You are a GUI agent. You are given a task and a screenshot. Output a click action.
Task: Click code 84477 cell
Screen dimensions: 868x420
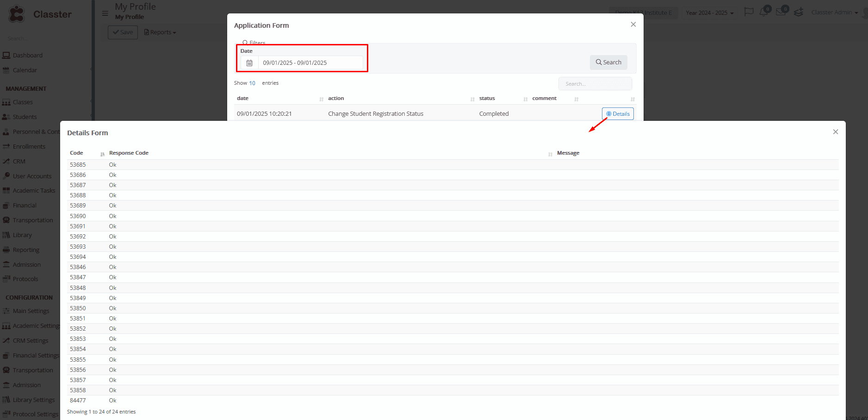coord(78,400)
